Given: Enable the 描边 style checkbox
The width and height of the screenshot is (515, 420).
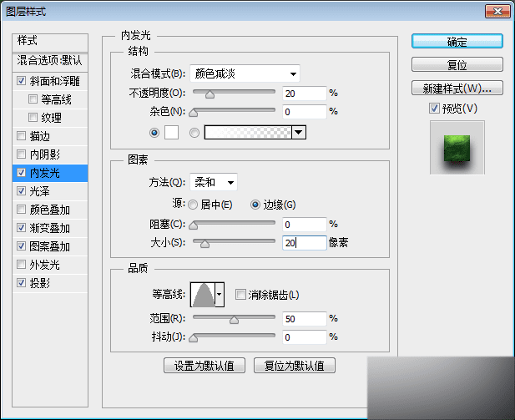Looking at the screenshot, I should [x=21, y=136].
